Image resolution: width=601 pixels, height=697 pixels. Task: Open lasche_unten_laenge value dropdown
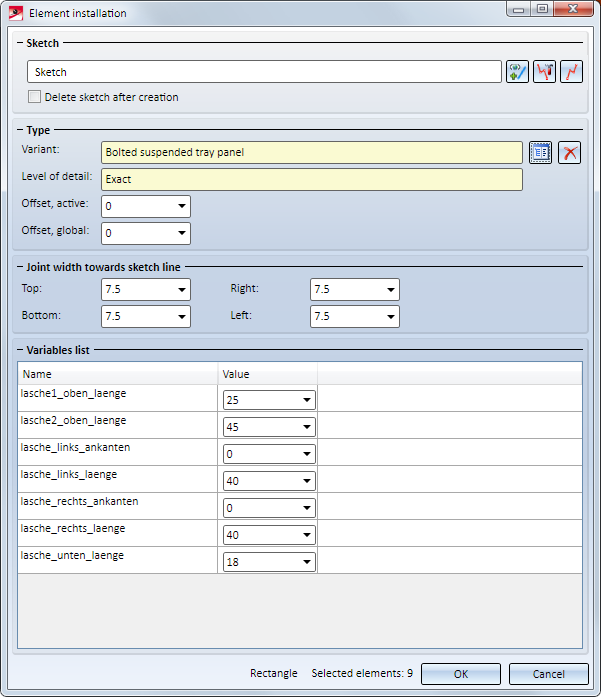[x=306, y=562]
